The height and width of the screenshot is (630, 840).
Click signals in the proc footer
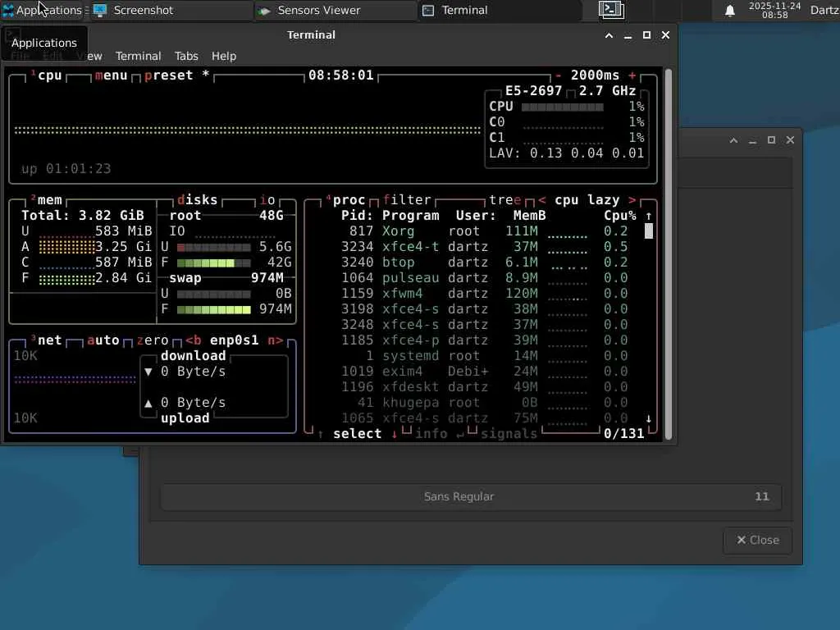click(509, 434)
